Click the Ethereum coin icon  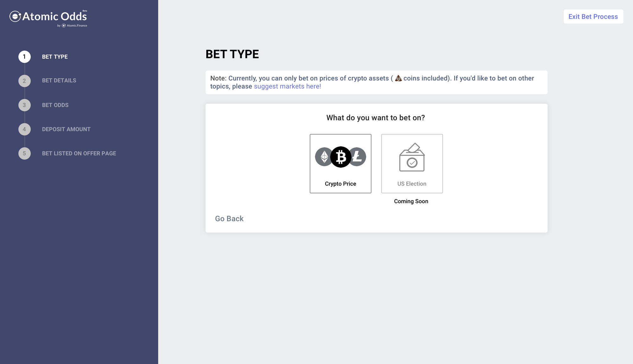pyautogui.click(x=323, y=157)
